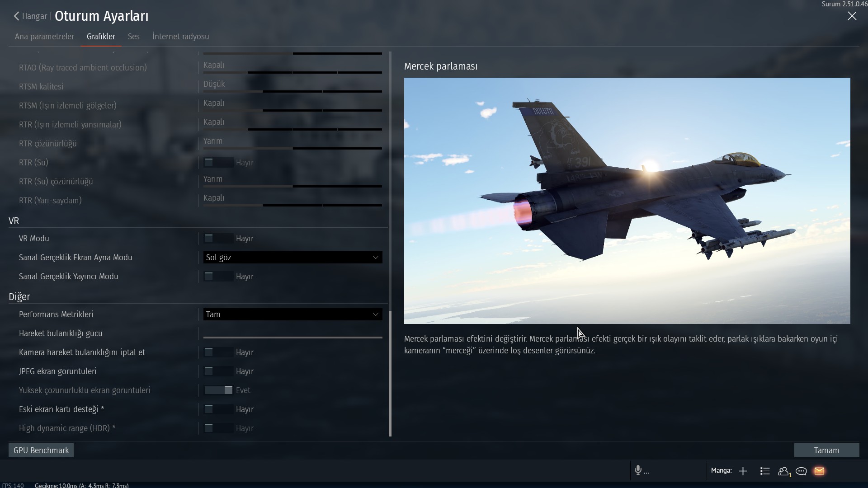Open the friends contacts icon

click(783, 471)
